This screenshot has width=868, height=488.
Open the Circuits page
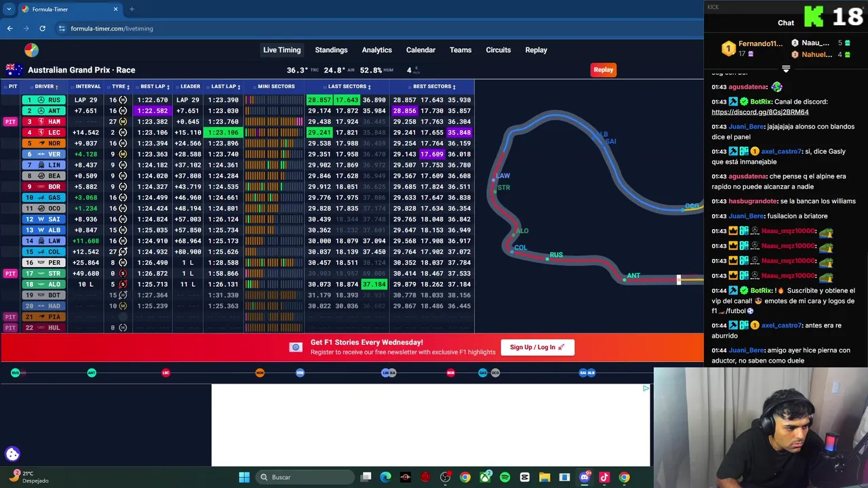tap(498, 50)
